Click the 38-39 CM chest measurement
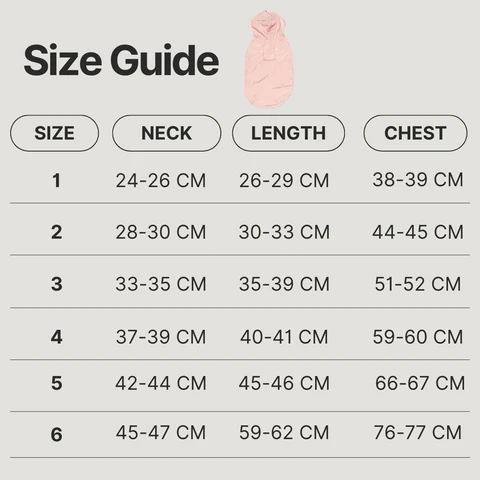Screen dimensions: 480x480 tap(418, 180)
